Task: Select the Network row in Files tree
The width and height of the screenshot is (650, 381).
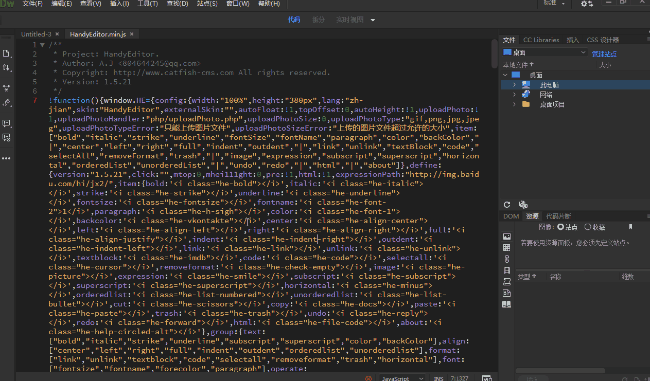Action: coord(575,95)
